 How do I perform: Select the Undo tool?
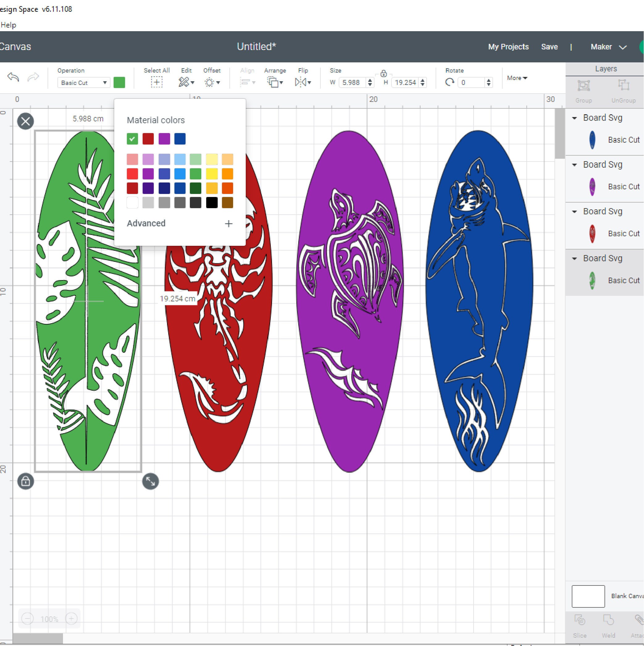pos(13,77)
